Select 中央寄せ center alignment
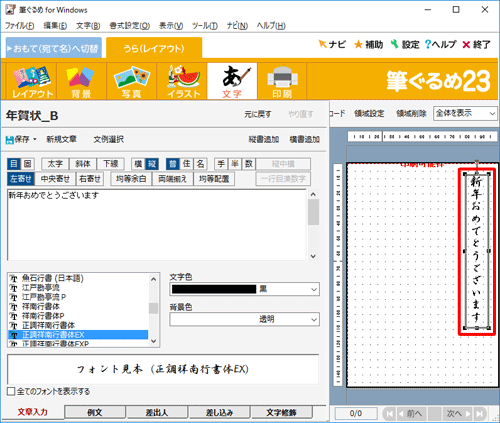Viewport: 500px width, 423px height. point(55,179)
